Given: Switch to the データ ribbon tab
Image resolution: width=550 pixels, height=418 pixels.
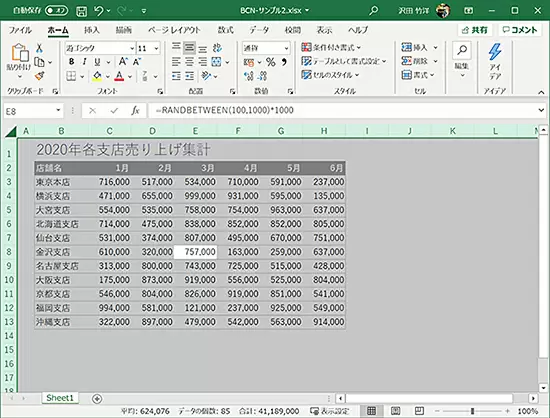Looking at the screenshot, I should coord(259,30).
